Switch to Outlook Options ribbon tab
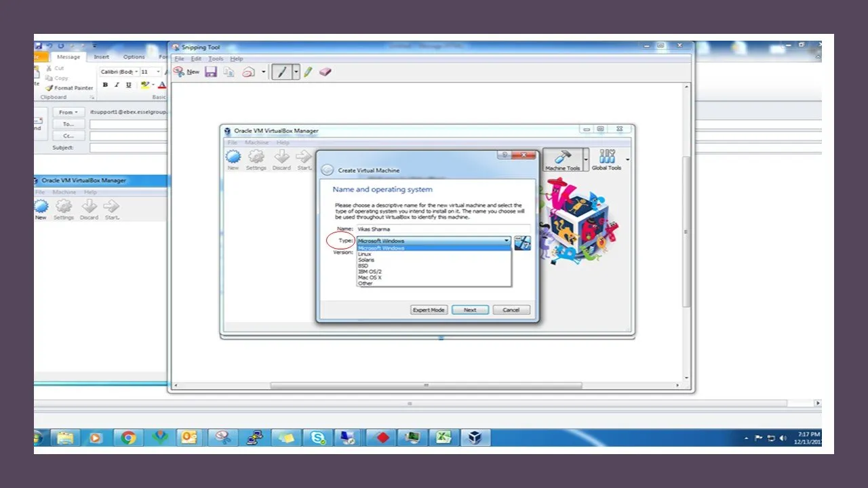This screenshot has height=488, width=868. (134, 57)
